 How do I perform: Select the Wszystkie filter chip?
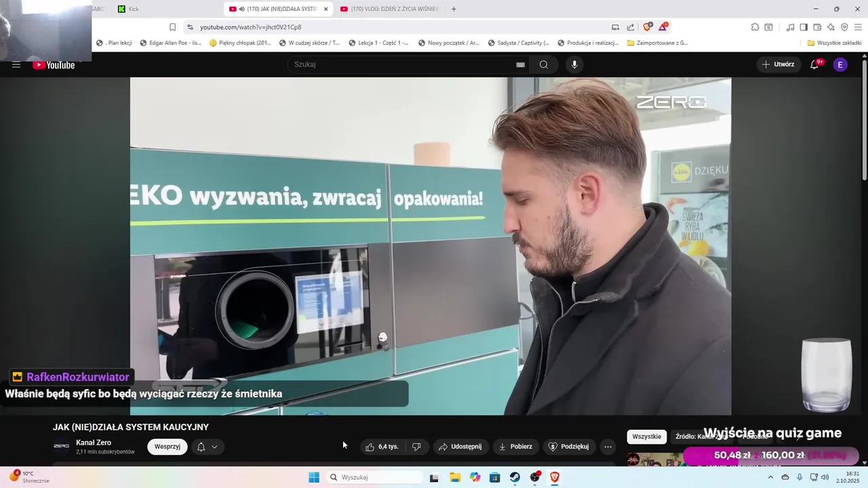[646, 436]
